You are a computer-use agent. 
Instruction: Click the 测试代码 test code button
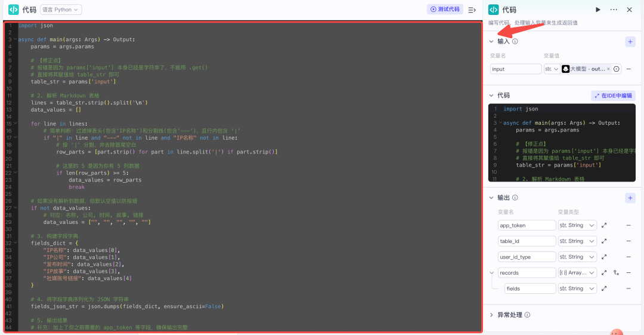coord(445,9)
